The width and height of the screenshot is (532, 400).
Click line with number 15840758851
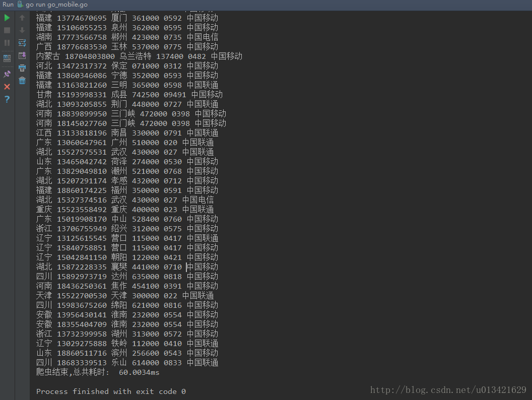[127, 248]
